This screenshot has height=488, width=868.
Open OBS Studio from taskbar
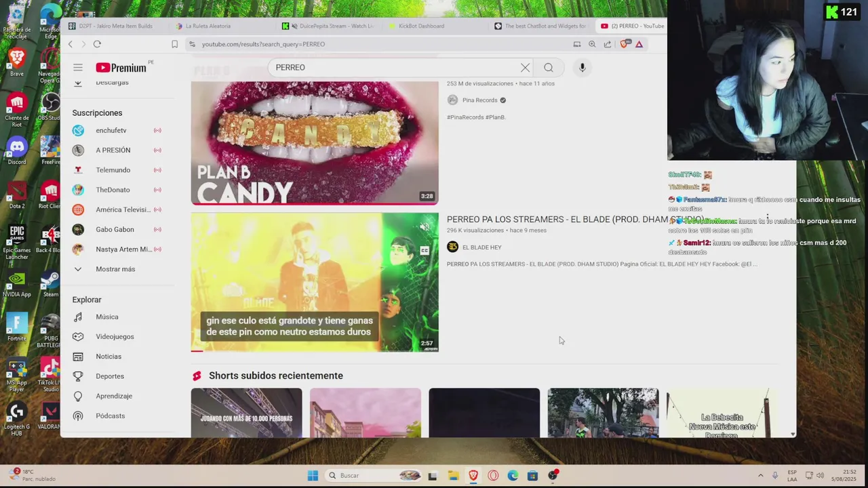(x=553, y=476)
